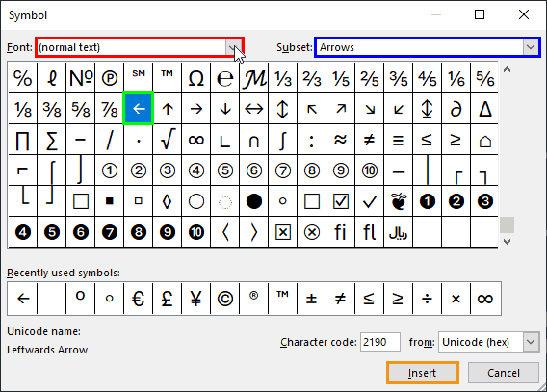The width and height of the screenshot is (547, 392).
Task: Select the downwards arrow symbol
Action: click(225, 109)
